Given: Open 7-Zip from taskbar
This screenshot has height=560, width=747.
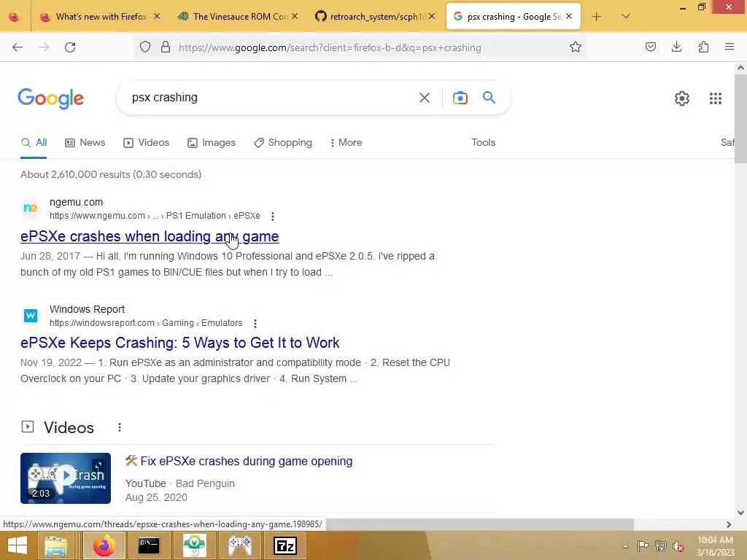Looking at the screenshot, I should (285, 545).
